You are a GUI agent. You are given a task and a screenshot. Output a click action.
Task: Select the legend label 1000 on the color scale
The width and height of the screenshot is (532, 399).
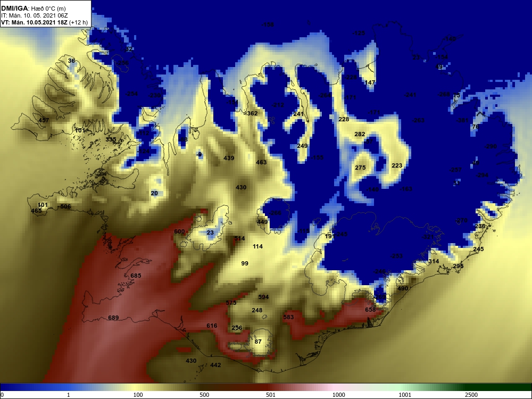click(x=338, y=395)
